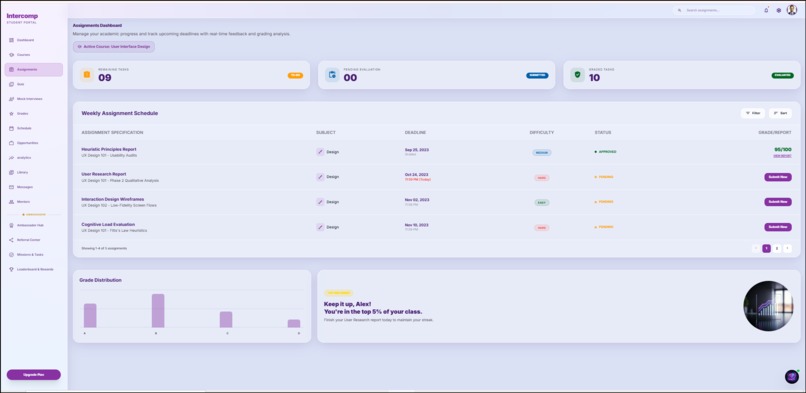
Task: Open the Schedule calendar icon
Action: [11, 128]
